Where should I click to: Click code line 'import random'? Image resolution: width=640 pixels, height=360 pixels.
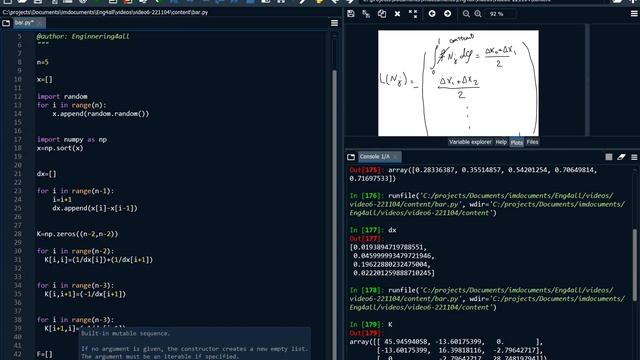[x=62, y=96]
